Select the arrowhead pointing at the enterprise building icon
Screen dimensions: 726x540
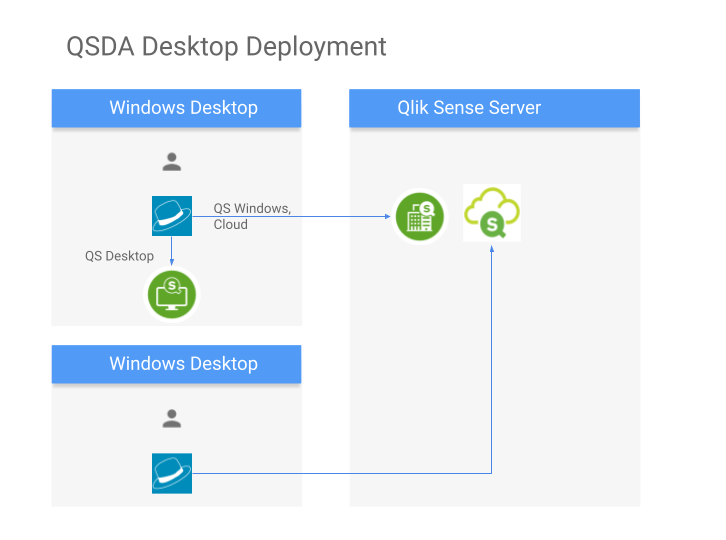pyautogui.click(x=386, y=216)
